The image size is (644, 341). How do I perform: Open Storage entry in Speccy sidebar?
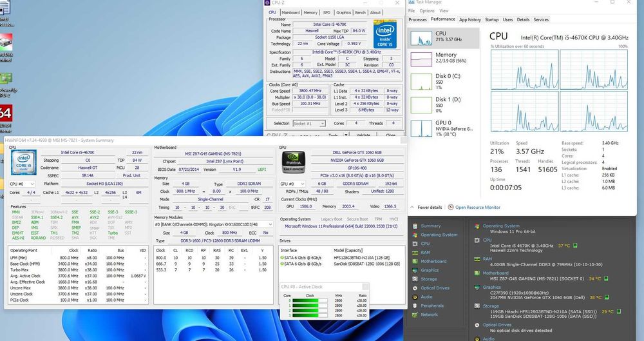pos(428,279)
